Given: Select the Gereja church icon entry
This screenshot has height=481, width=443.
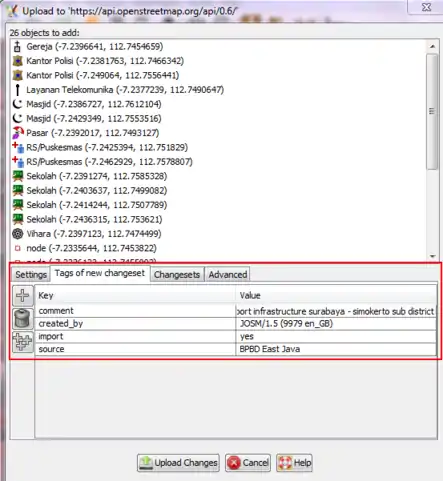Looking at the screenshot, I should point(17,47).
